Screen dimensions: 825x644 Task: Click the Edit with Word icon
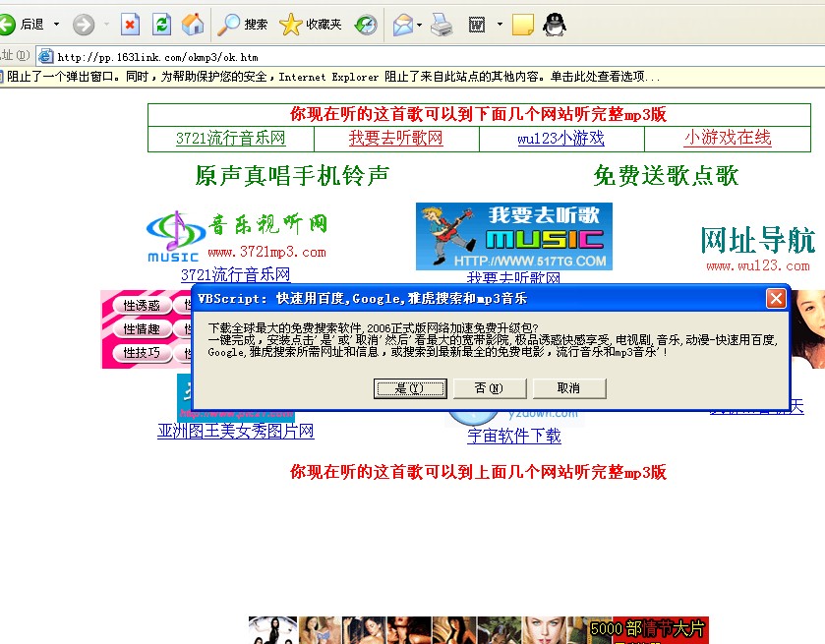click(x=477, y=25)
